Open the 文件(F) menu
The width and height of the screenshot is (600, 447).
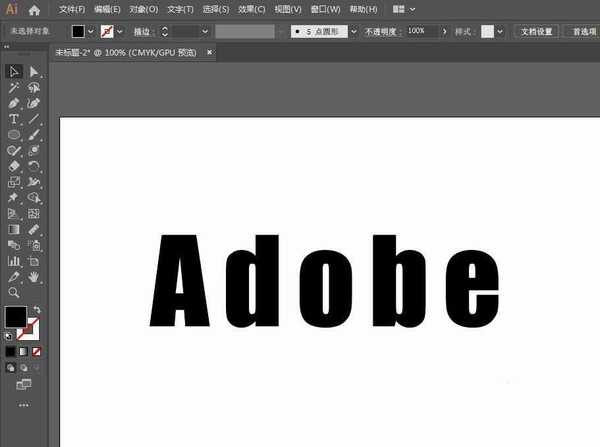pyautogui.click(x=72, y=9)
